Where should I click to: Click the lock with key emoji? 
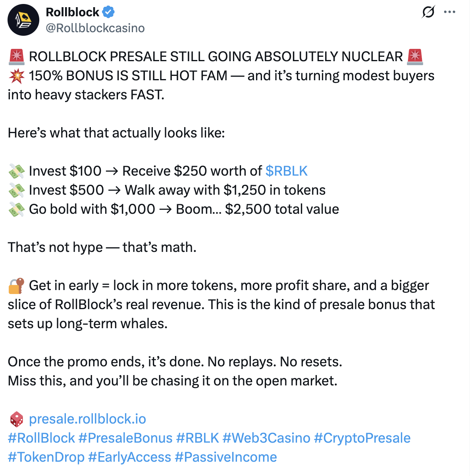coord(16,286)
